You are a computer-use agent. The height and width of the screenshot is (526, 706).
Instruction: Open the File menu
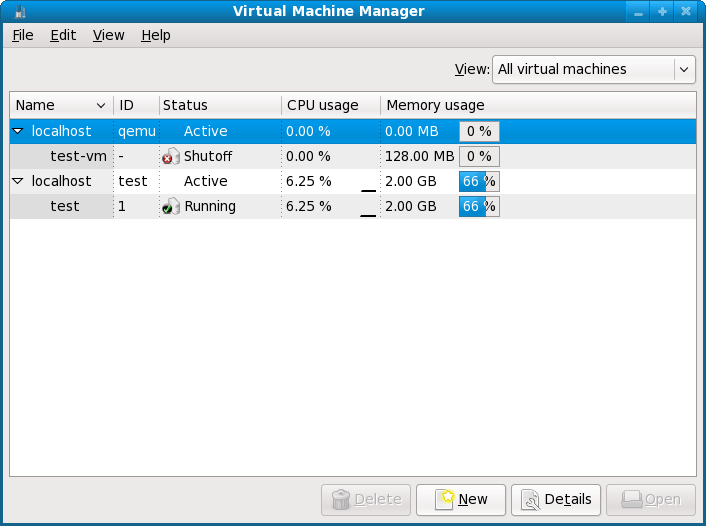click(x=23, y=35)
